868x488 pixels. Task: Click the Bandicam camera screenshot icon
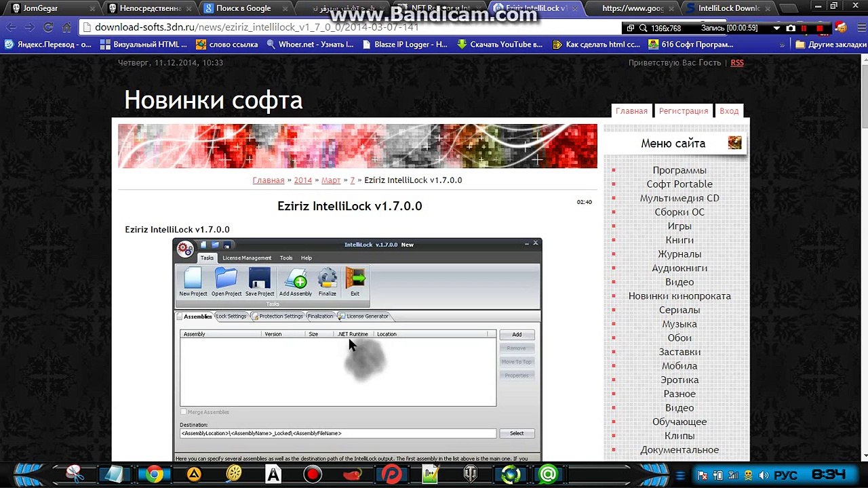tap(791, 28)
